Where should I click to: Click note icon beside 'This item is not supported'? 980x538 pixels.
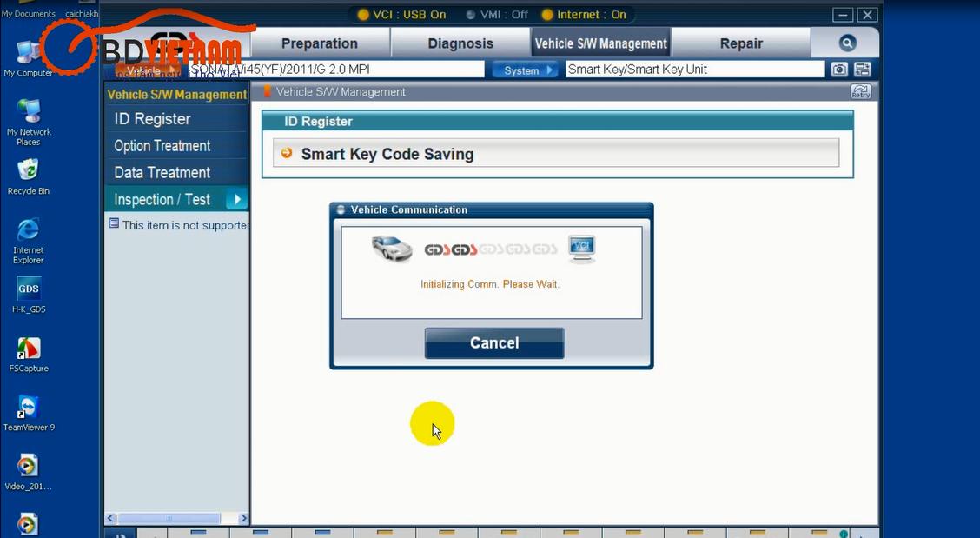[114, 223]
